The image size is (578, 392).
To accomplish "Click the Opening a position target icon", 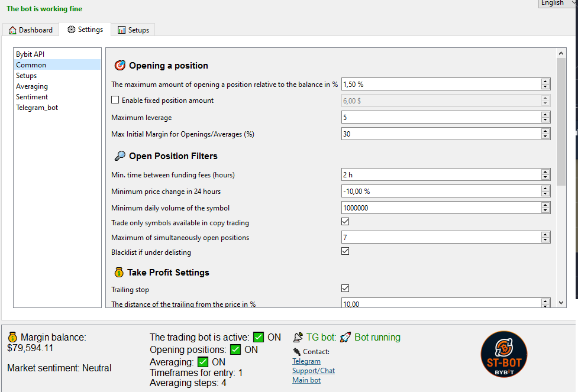I will pos(120,65).
